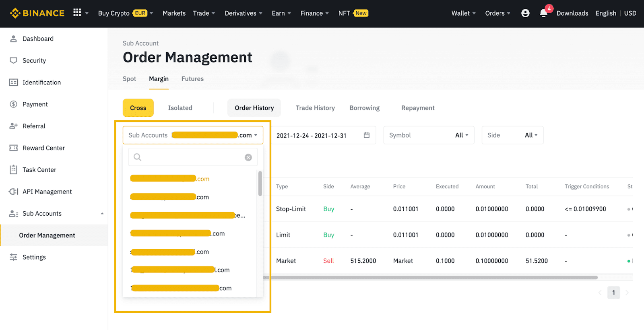Collapse the Sub Accounts sidebar section
The image size is (644, 330).
[x=102, y=214]
